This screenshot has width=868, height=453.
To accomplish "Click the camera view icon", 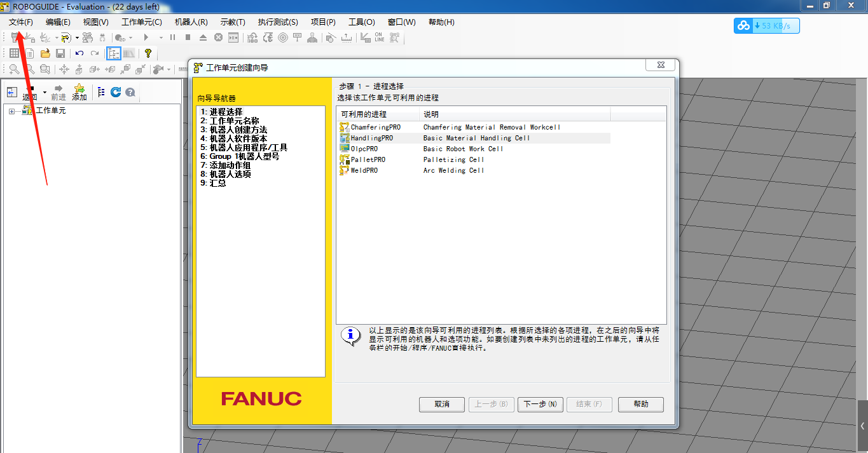I will 158,69.
